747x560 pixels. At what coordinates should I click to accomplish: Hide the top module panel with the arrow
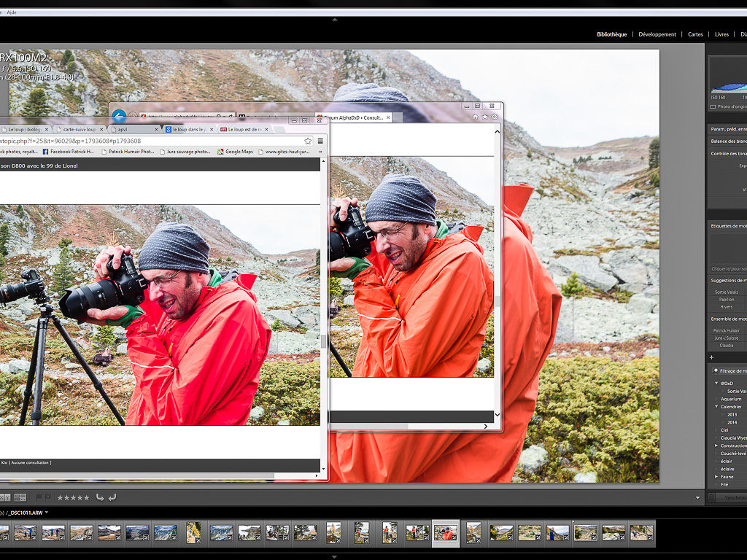point(334,20)
